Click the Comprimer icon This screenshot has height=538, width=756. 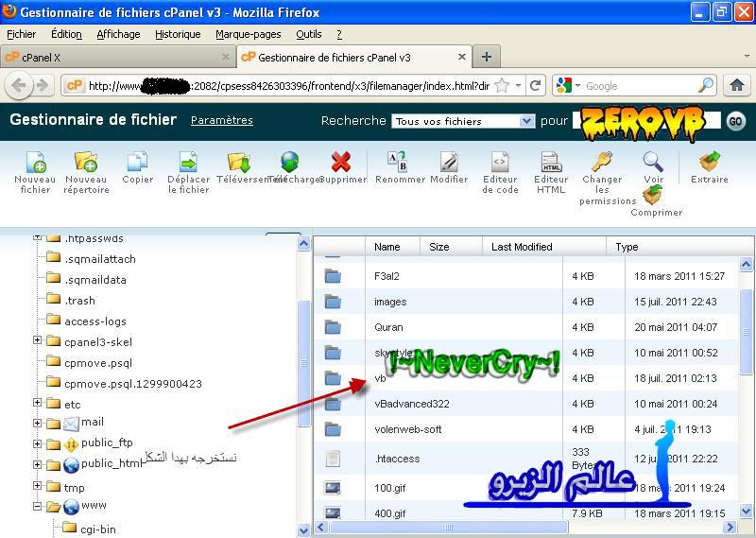652,196
